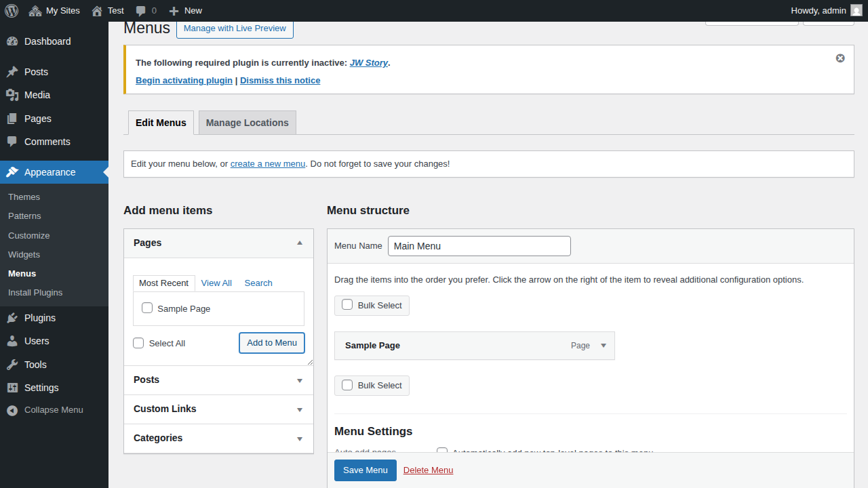Expand Sample Page menu item options arrow

coord(604,346)
